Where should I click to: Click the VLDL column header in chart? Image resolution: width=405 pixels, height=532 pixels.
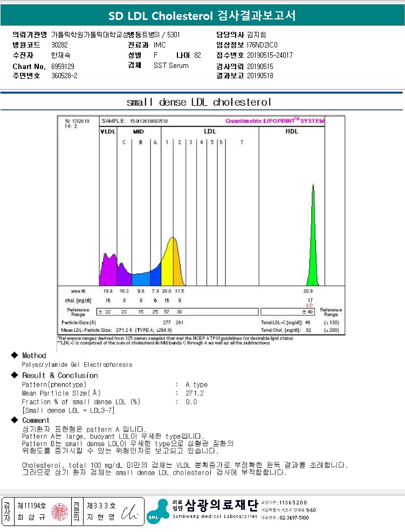coord(108,131)
